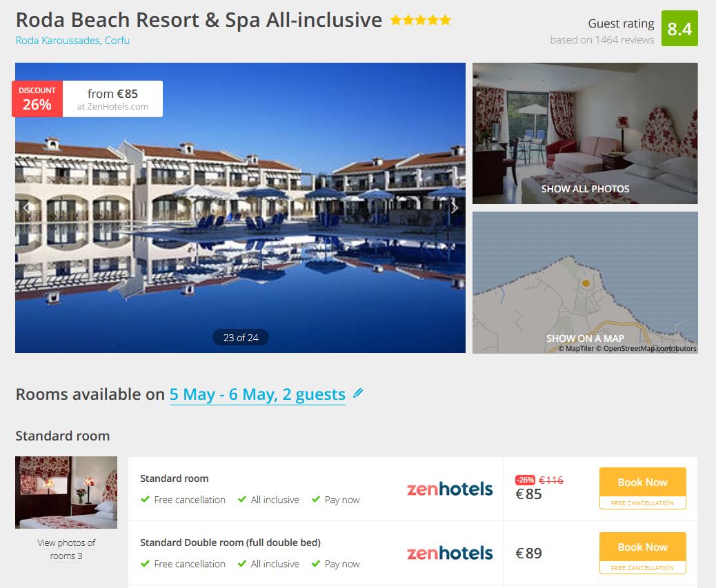Open Show on a Map panel
Viewport: 716px width, 588px height.
(585, 338)
